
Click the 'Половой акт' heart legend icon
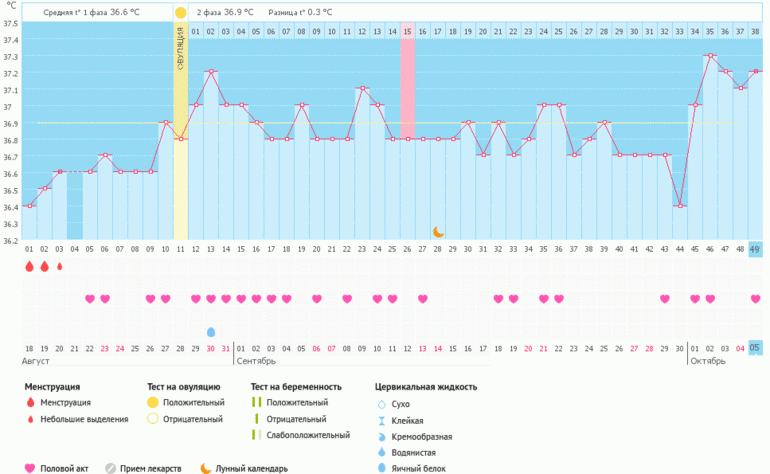coord(29,467)
